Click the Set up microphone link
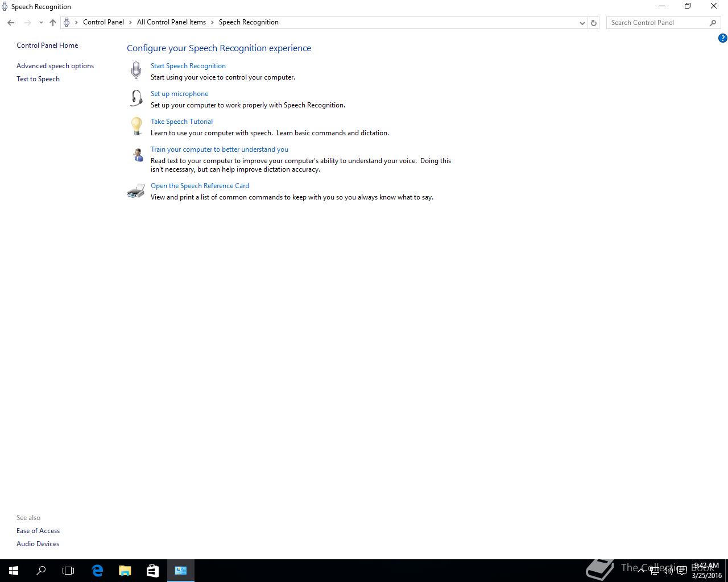Screen dimensions: 728x582 click(180, 94)
